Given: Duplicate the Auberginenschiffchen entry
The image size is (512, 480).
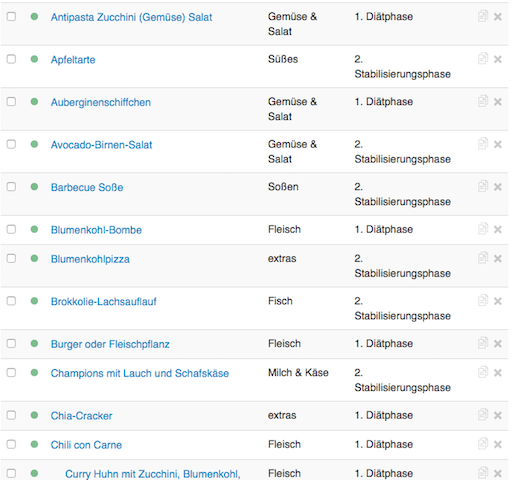Looking at the screenshot, I should click(483, 101).
